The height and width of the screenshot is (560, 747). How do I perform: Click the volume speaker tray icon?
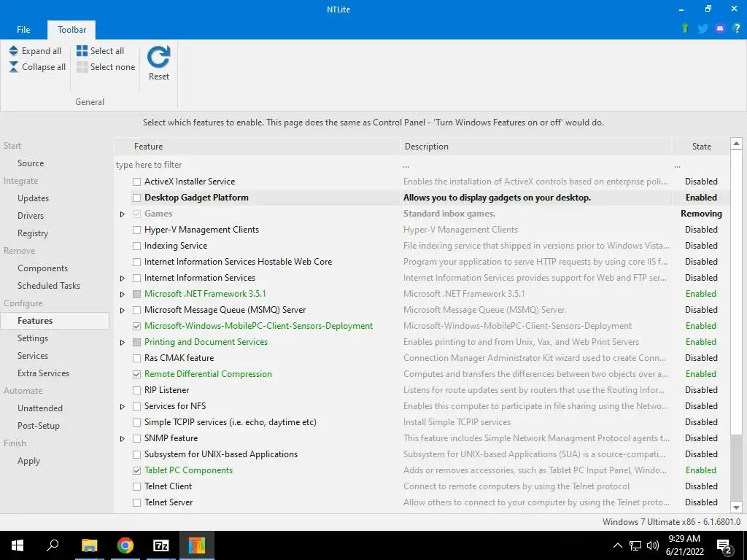(653, 545)
